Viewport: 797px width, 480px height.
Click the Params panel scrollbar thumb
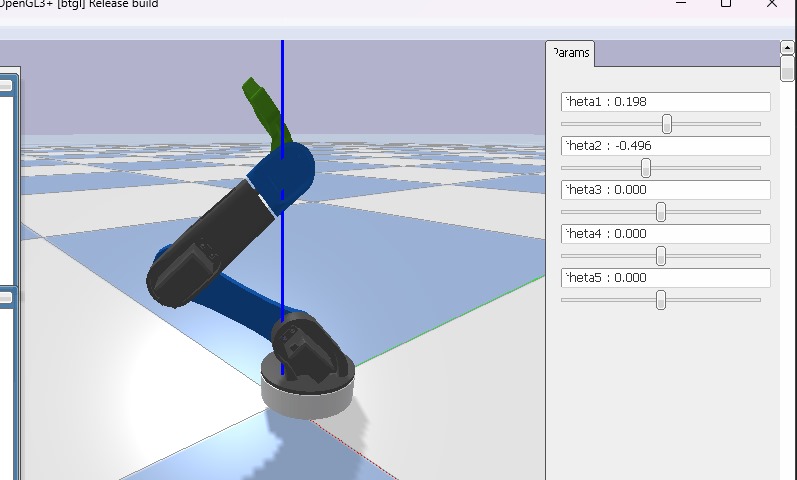pyautogui.click(x=788, y=68)
